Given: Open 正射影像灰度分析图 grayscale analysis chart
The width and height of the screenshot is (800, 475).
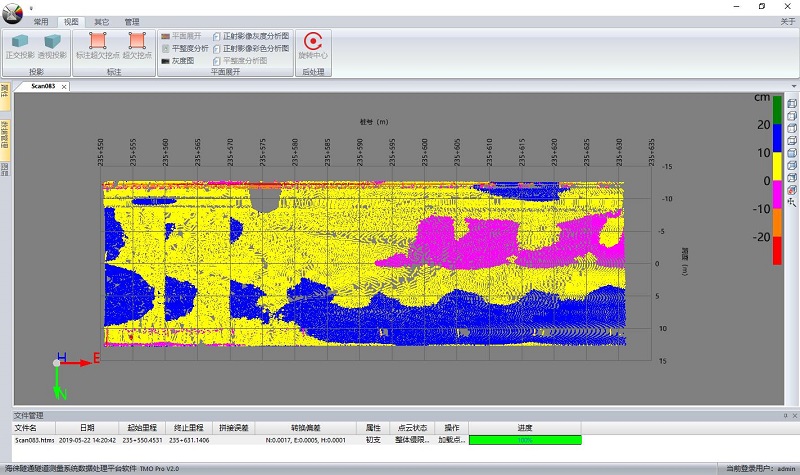Looking at the screenshot, I should click(x=255, y=35).
